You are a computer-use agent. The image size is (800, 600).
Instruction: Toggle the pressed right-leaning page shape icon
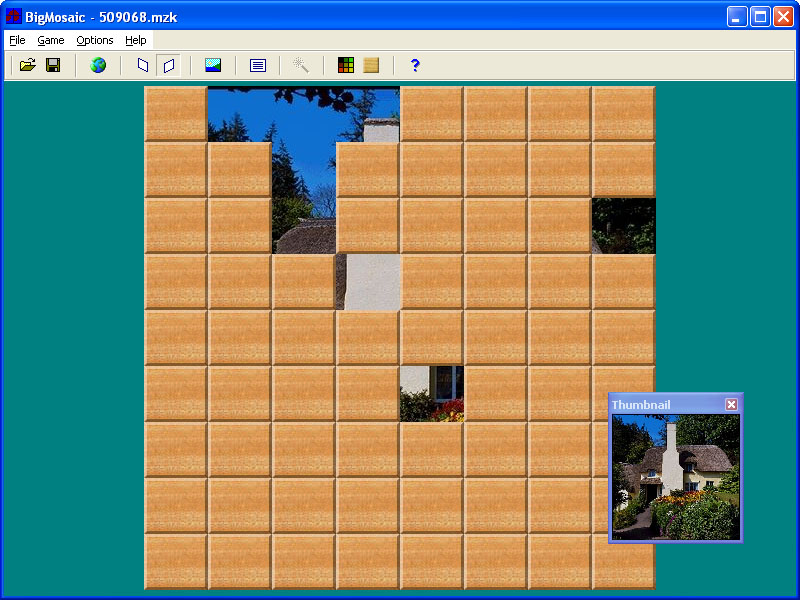tap(168, 65)
